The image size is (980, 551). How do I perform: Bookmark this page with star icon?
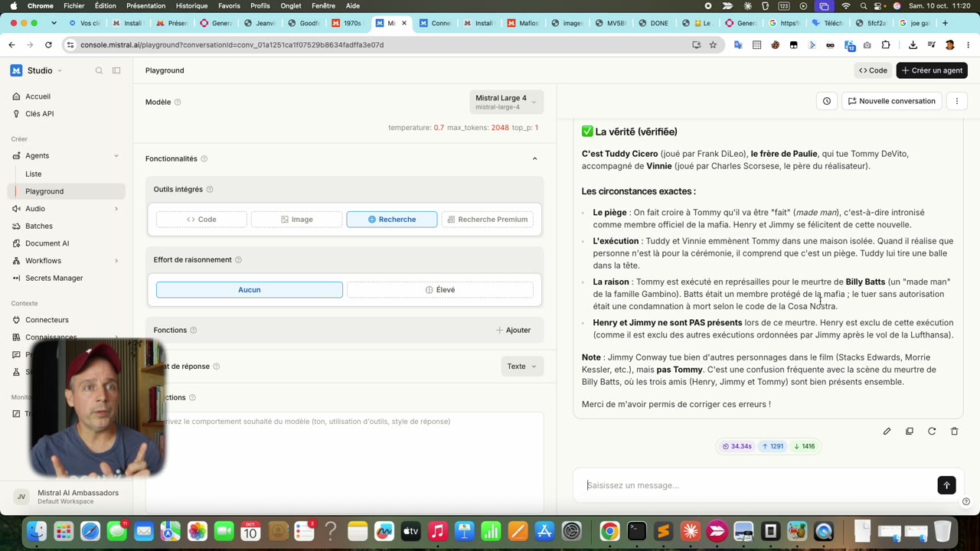[x=713, y=44]
